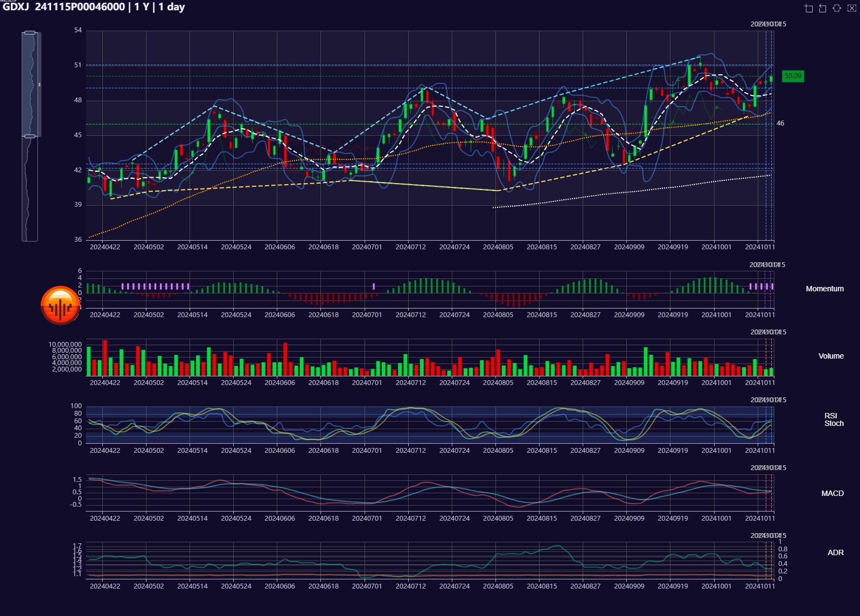
Task: Click the orange round audio waveform icon
Action: coord(60,305)
